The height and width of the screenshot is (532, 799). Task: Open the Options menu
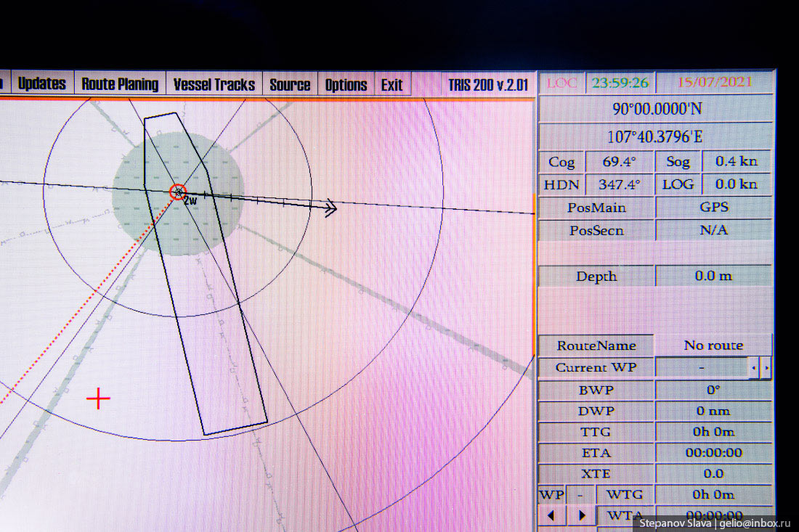346,84
